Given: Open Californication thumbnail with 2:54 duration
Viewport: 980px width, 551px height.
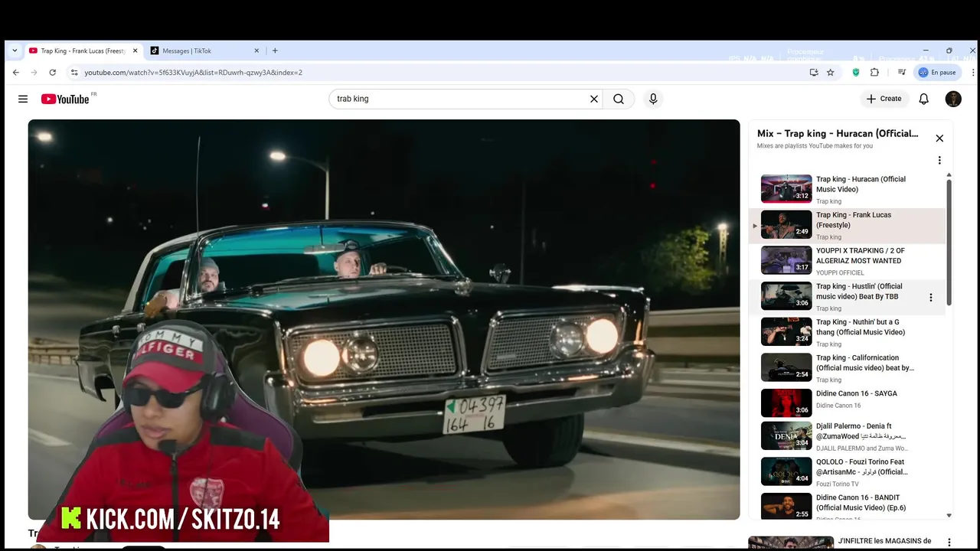Looking at the screenshot, I should point(786,367).
